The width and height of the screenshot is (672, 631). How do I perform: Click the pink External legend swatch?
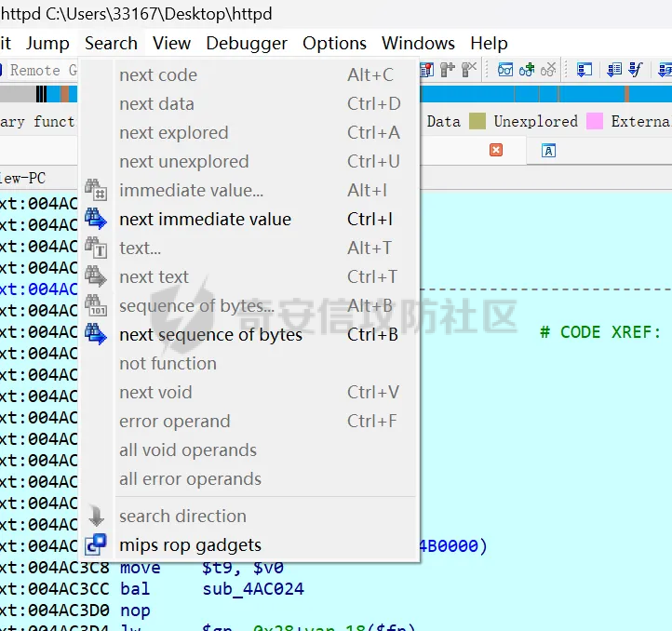pyautogui.click(x=595, y=121)
